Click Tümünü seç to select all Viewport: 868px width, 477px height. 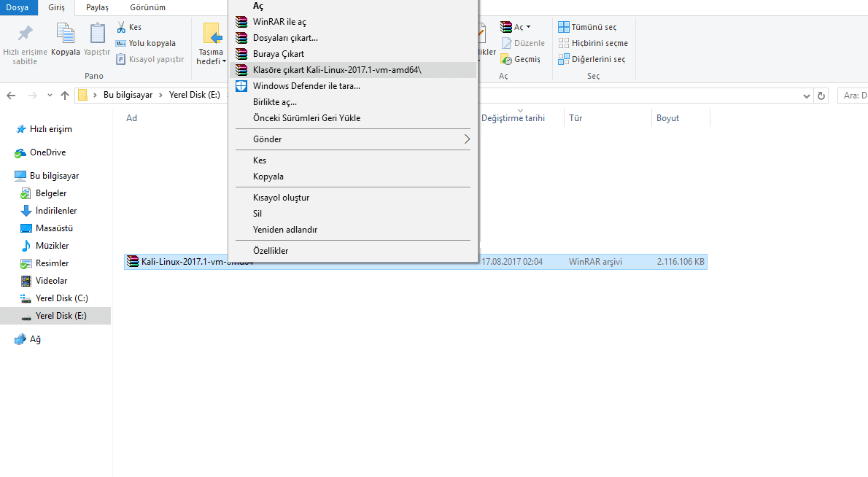coord(586,27)
